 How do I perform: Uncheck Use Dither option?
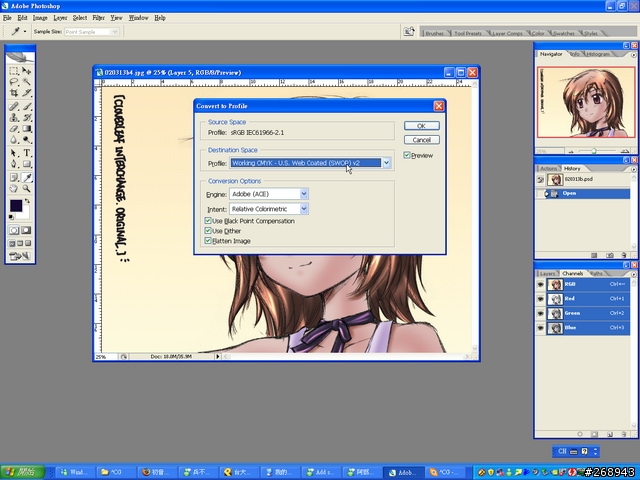coord(208,231)
